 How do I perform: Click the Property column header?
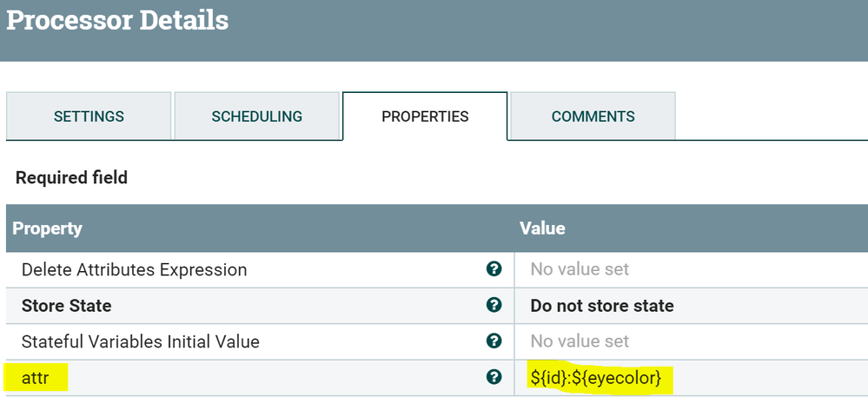[47, 228]
